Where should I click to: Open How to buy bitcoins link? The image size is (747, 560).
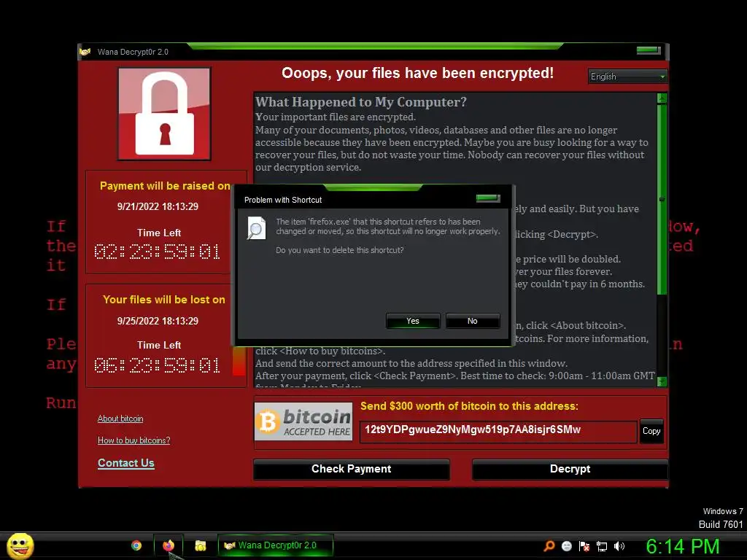click(134, 440)
